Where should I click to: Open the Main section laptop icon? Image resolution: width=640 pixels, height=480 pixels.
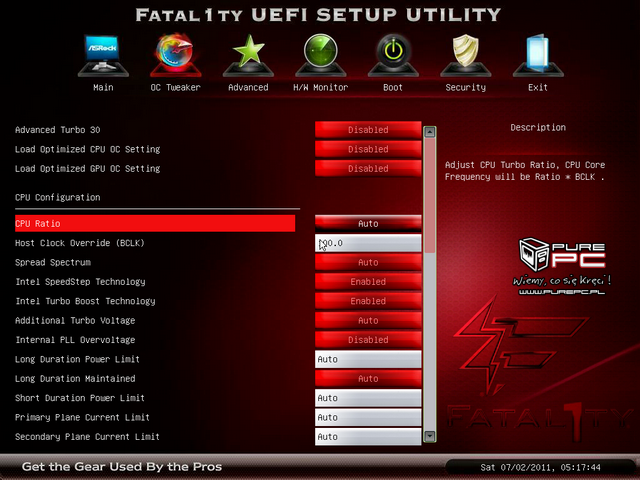coord(103,55)
